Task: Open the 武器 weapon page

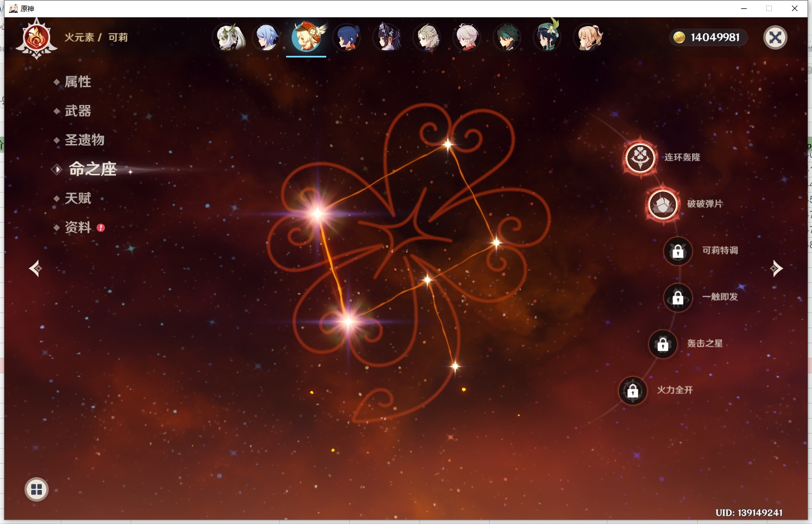Action: (x=78, y=111)
